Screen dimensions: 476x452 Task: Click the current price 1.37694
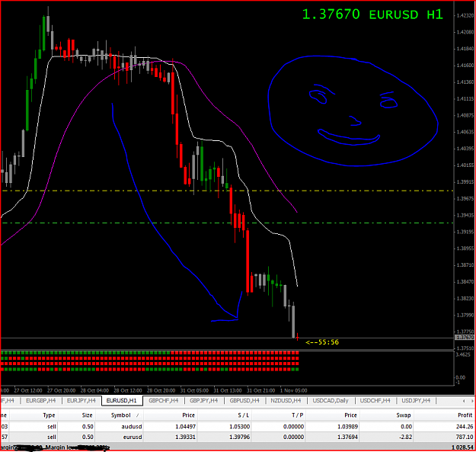(347, 437)
